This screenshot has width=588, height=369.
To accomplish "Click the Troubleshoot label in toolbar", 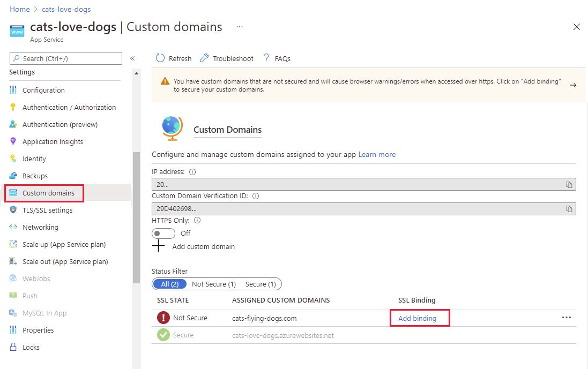I will pos(233,58).
